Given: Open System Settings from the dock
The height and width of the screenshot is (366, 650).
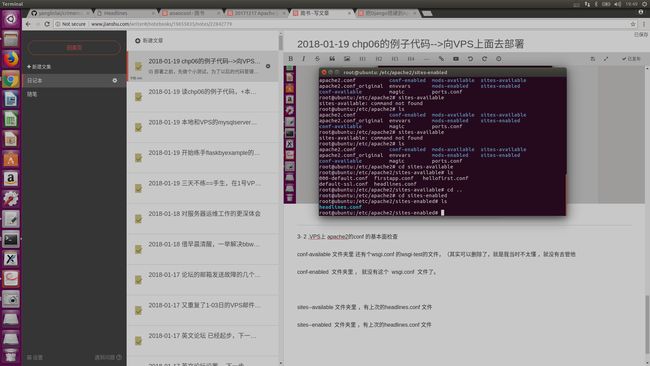Looking at the screenshot, I should point(11,199).
